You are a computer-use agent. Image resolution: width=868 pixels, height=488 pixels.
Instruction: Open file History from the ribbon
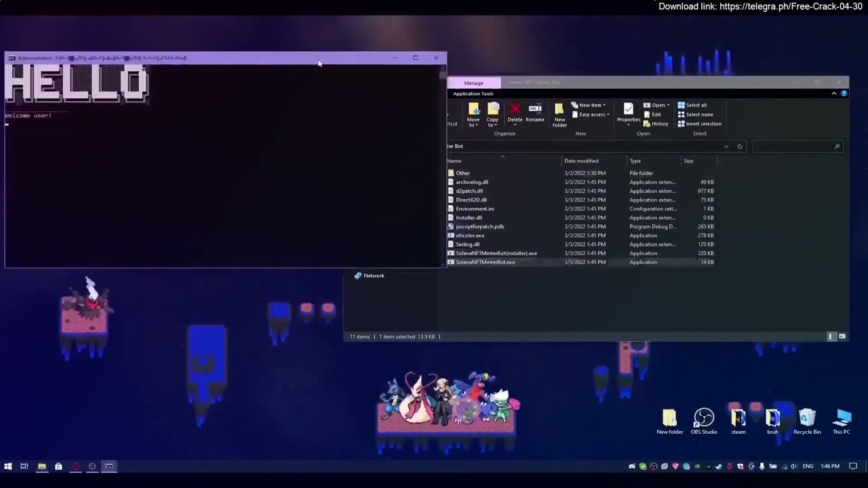coord(656,124)
